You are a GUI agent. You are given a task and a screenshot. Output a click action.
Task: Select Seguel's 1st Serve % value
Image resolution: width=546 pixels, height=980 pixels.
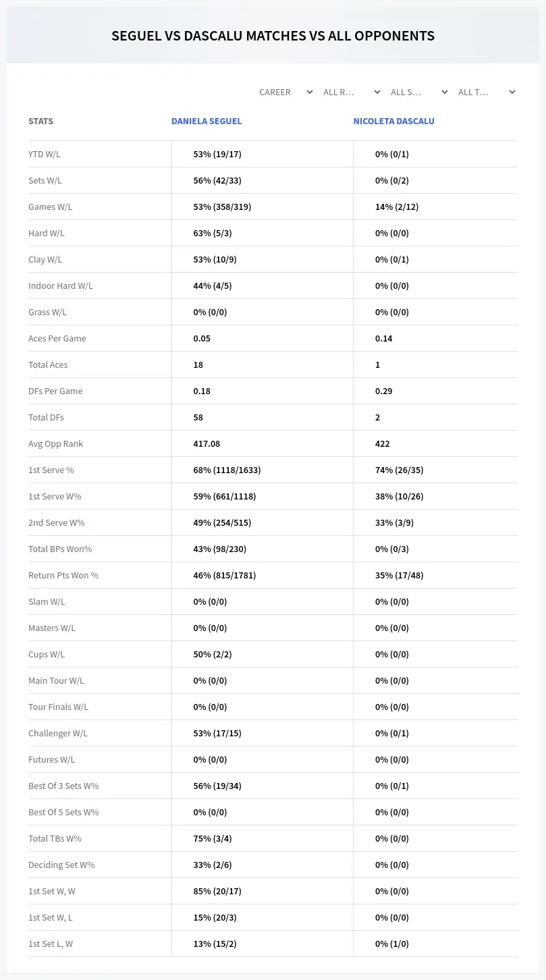pos(227,470)
